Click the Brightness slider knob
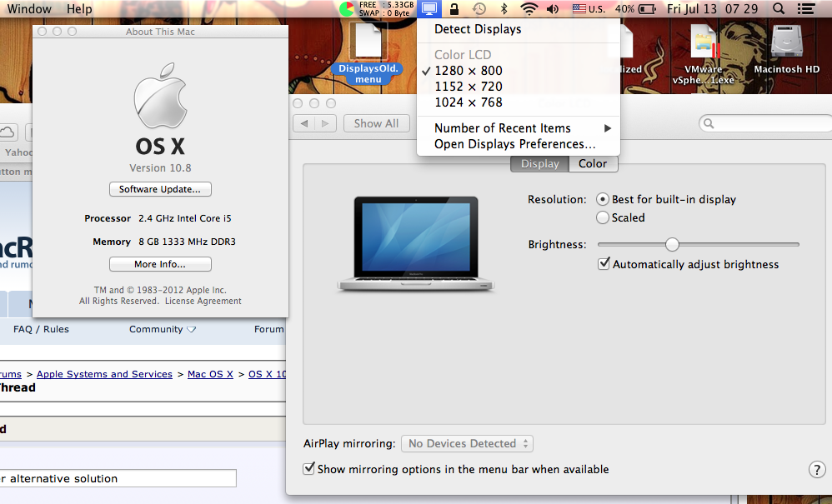The width and height of the screenshot is (832, 504). pos(672,244)
